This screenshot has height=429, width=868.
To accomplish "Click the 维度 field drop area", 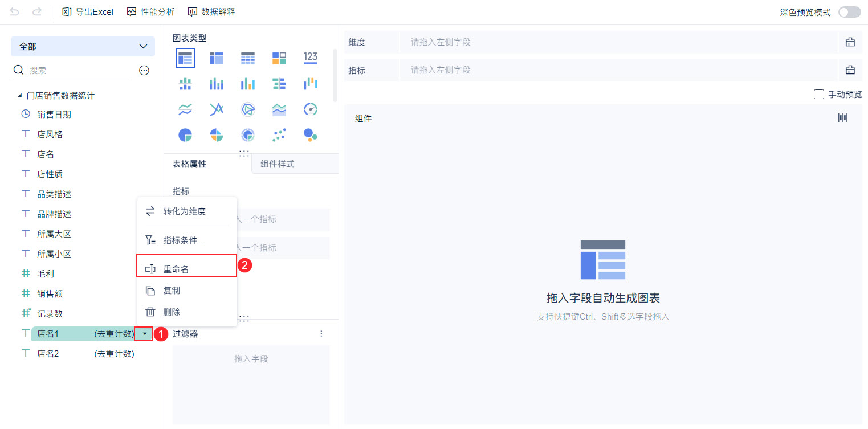I will 618,42.
